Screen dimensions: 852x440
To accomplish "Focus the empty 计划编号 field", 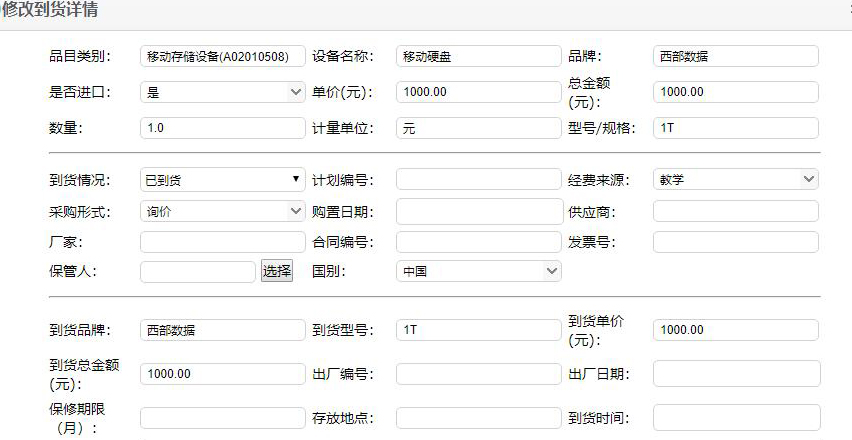I will 479,179.
